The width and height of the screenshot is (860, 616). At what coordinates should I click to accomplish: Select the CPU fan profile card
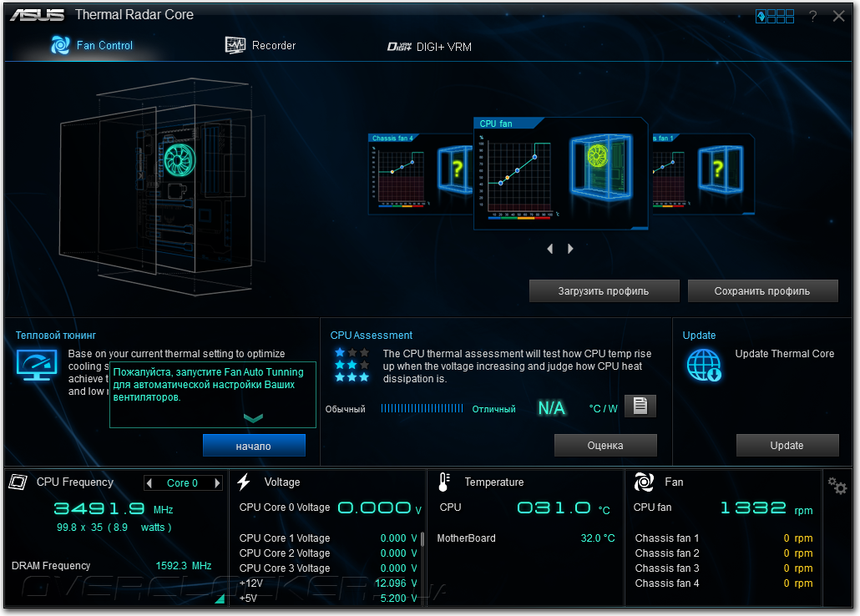click(560, 174)
